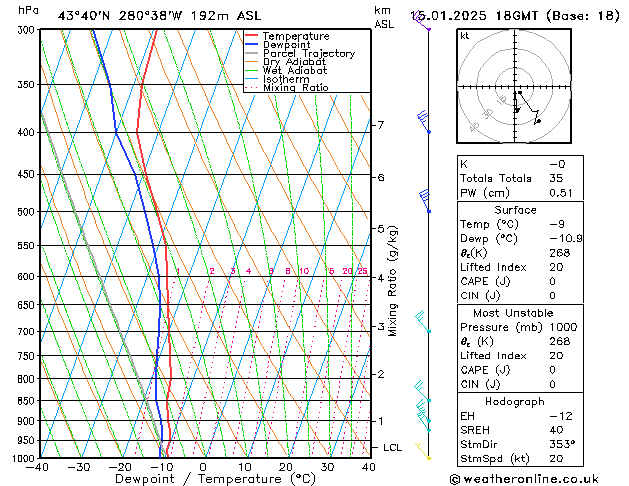Select the Dry Adiabat legend entry
This screenshot has height=486, width=629.
(285, 62)
